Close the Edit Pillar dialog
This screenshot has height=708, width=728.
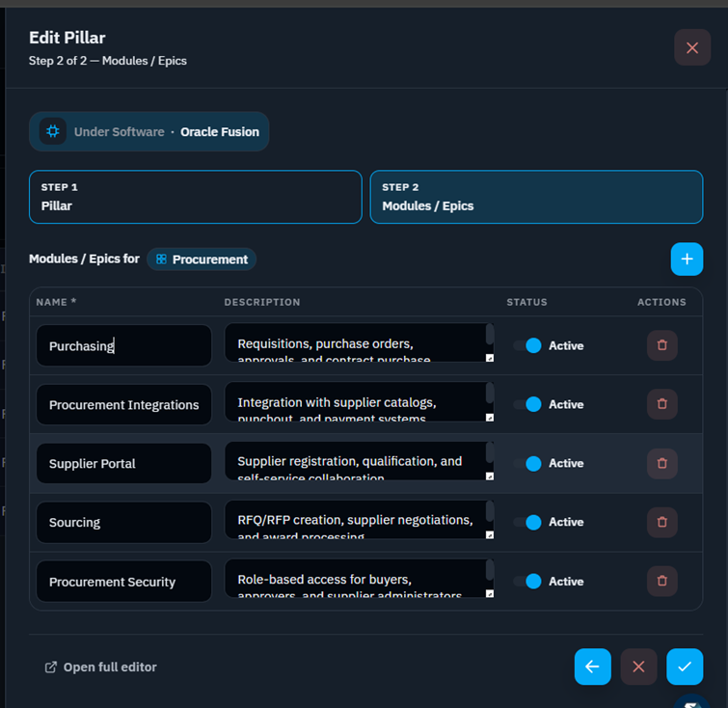point(691,47)
